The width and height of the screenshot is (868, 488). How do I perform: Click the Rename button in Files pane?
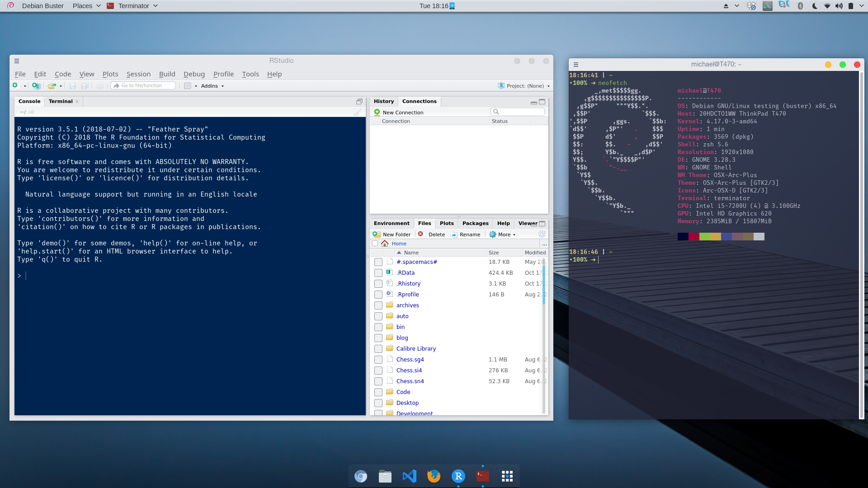point(465,235)
